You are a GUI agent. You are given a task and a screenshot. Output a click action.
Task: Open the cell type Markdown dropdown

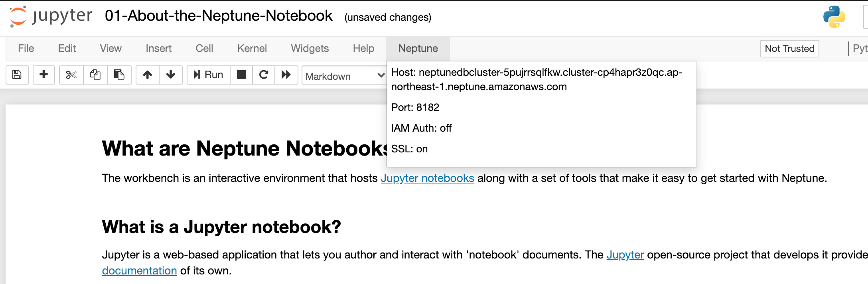344,75
